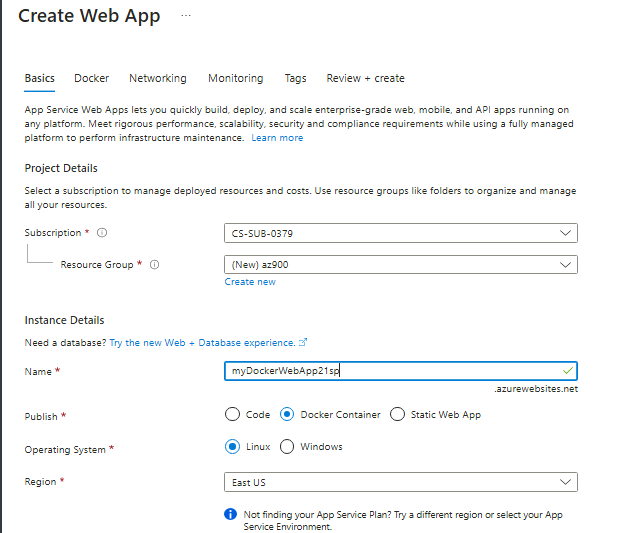Go to the Networking tab
The image size is (619, 533).
(157, 78)
